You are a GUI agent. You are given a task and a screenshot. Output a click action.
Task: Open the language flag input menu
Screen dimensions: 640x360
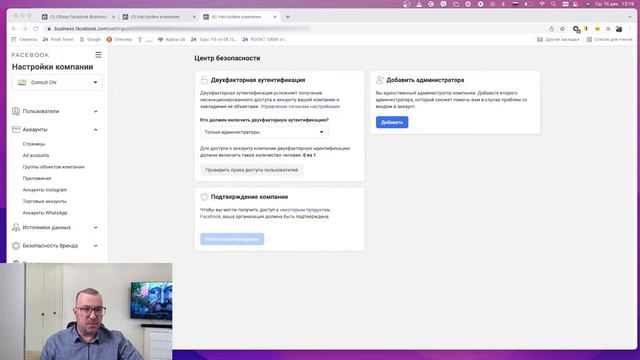click(516, 4)
